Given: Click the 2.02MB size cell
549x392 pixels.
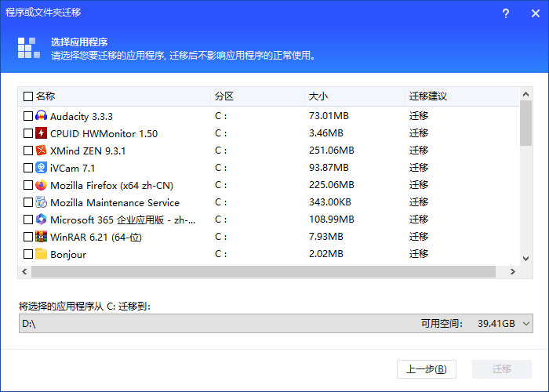Looking at the screenshot, I should point(326,254).
